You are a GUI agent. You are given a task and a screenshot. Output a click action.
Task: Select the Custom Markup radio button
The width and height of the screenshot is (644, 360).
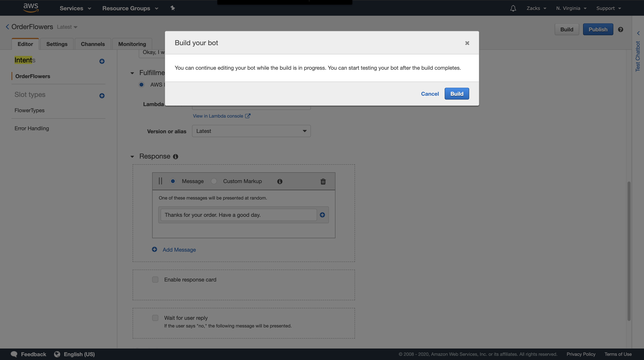tap(214, 181)
